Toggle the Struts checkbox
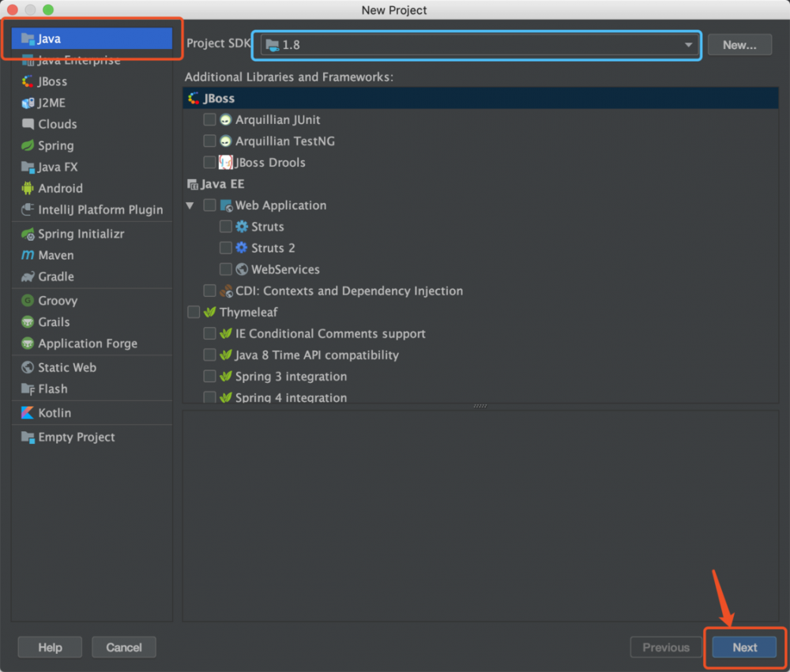Viewport: 790px width, 672px height. [x=226, y=226]
